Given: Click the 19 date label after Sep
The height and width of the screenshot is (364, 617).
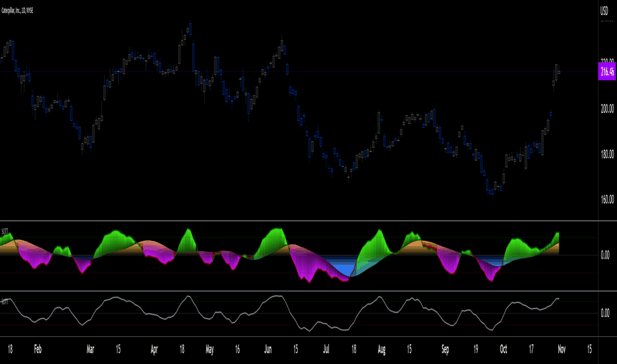Looking at the screenshot, I should coord(476,349).
